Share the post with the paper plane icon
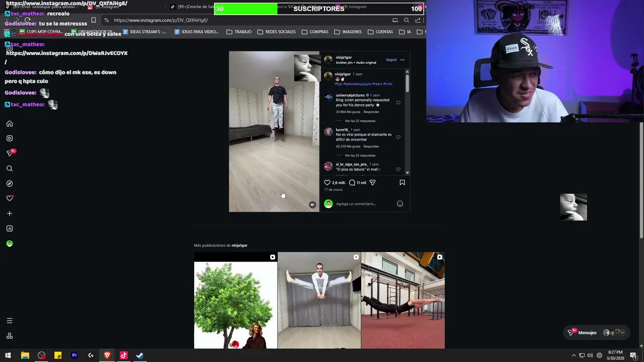This screenshot has width=644, height=362. [372, 183]
